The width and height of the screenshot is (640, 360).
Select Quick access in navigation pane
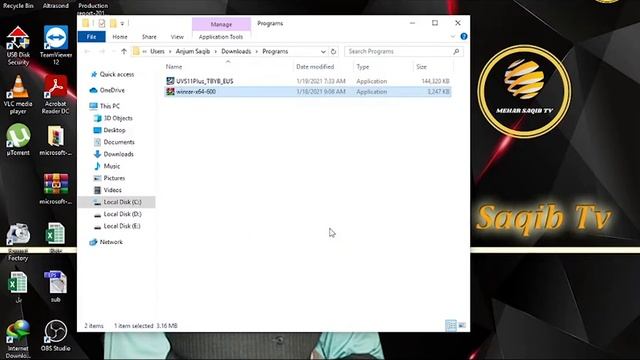[117, 74]
